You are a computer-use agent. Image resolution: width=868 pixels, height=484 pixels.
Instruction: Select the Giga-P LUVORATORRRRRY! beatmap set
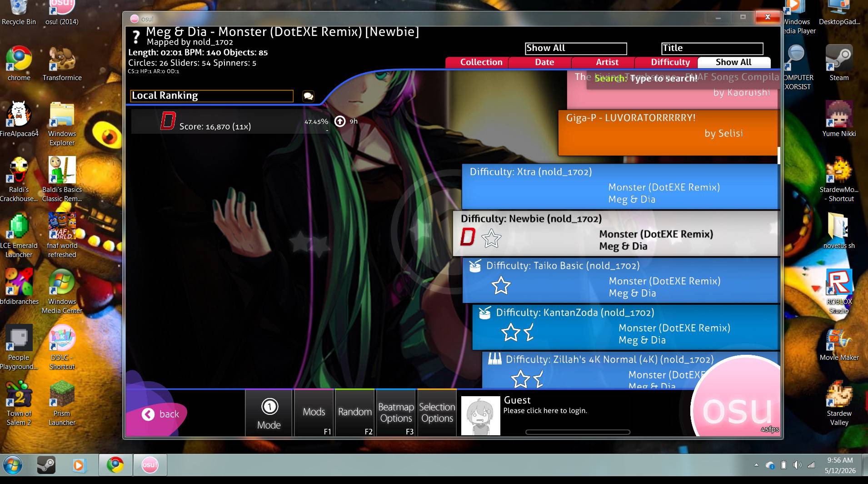668,132
